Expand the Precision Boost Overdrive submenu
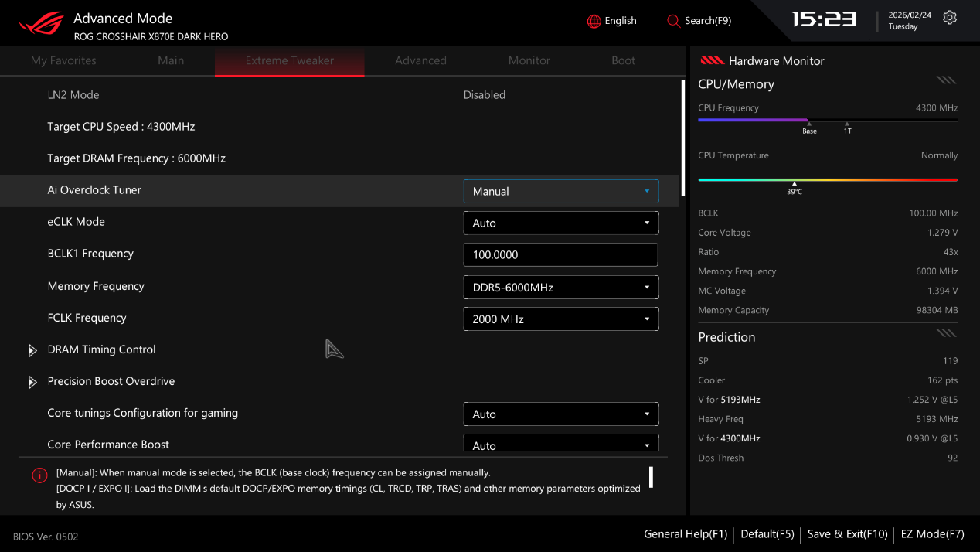Screen dimensions: 980x552 tap(111, 381)
